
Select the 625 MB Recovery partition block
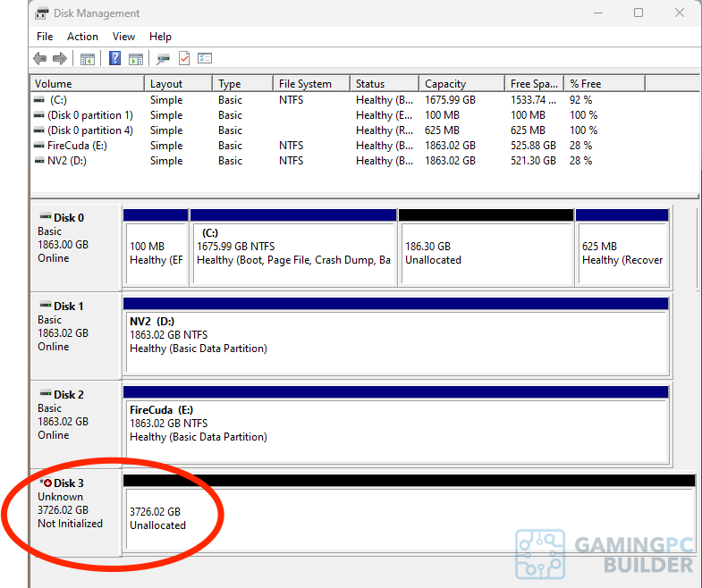622,247
